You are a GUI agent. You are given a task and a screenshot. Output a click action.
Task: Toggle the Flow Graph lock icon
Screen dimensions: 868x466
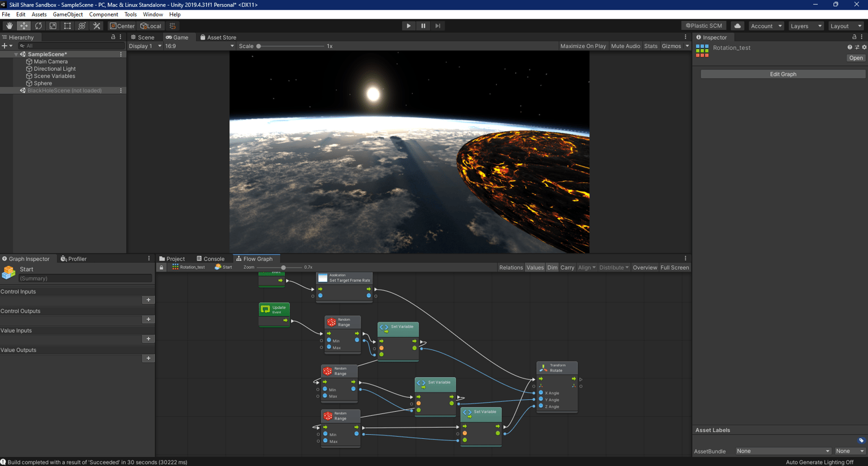click(x=162, y=267)
